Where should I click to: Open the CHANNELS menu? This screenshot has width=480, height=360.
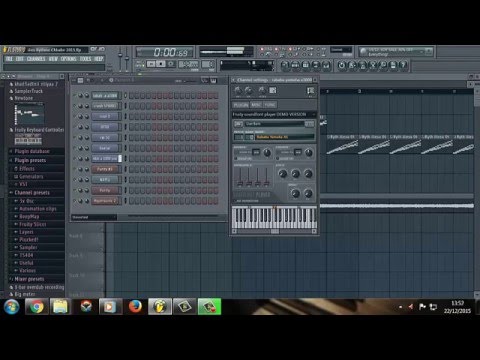tap(36, 59)
